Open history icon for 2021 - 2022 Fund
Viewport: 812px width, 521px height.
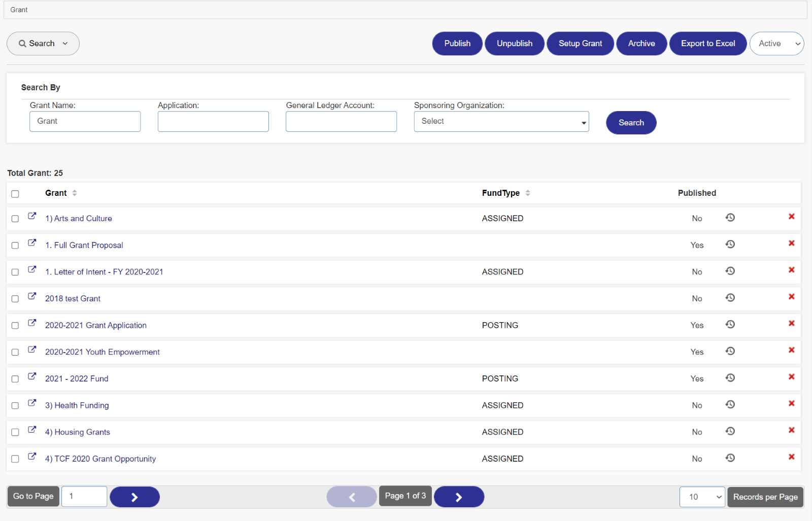(x=730, y=378)
